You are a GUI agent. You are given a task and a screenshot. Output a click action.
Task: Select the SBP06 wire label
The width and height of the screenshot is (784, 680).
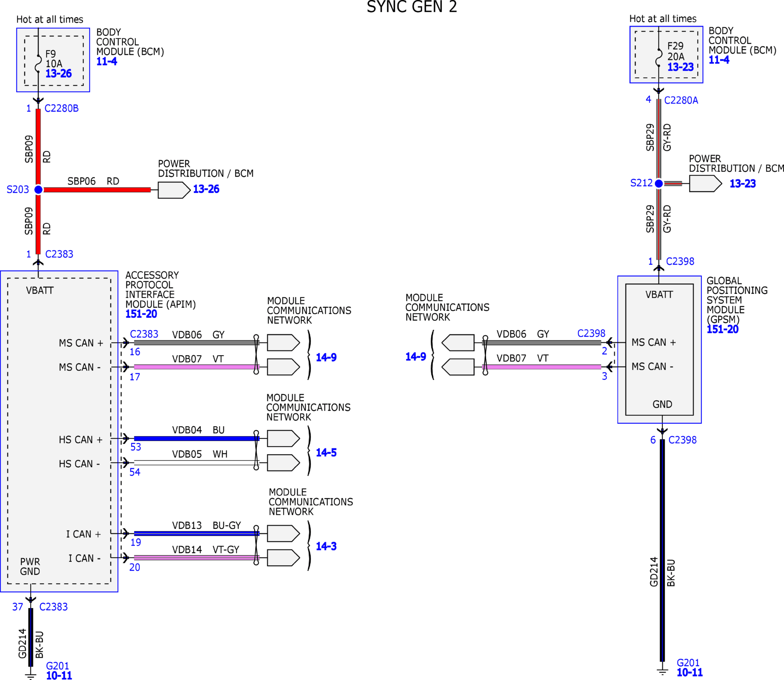coord(82,181)
